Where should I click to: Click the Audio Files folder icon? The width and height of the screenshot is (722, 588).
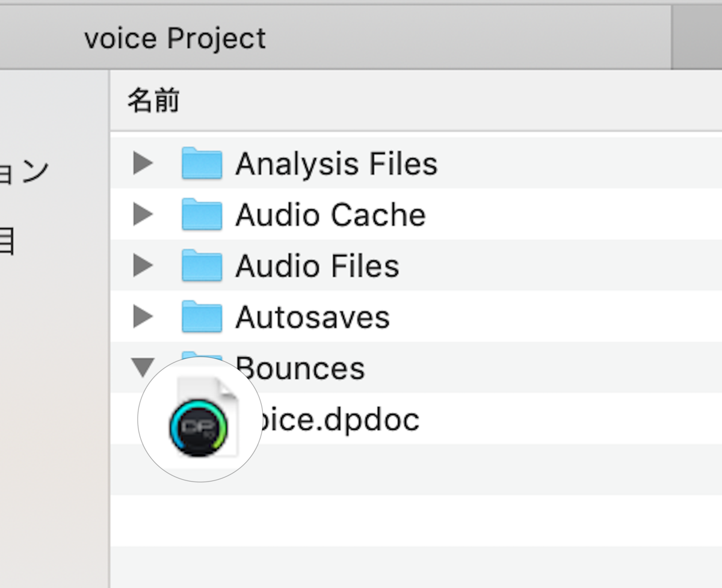[202, 265]
